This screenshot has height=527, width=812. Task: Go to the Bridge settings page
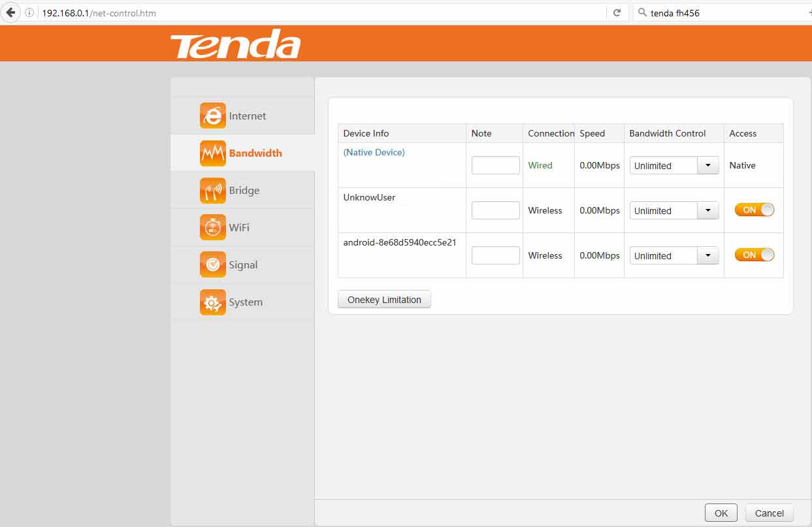tap(242, 190)
